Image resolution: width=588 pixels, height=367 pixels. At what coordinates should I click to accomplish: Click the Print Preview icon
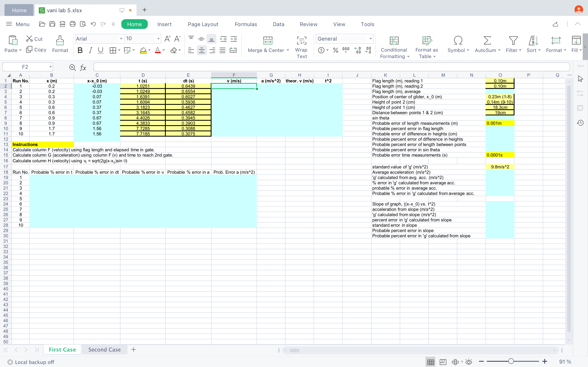83,24
